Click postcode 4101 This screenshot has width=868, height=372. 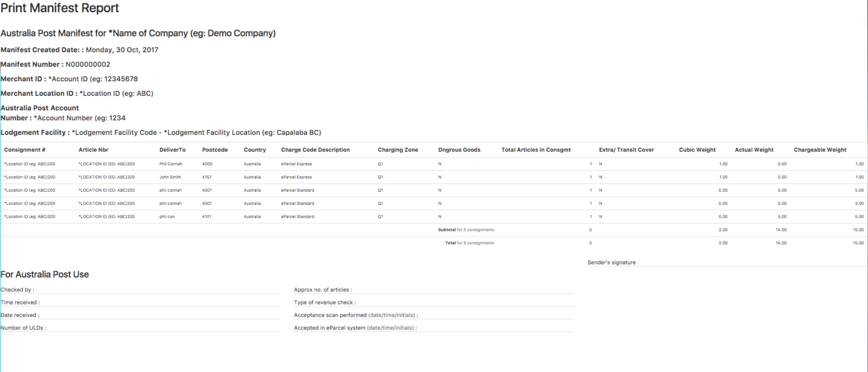[207, 217]
